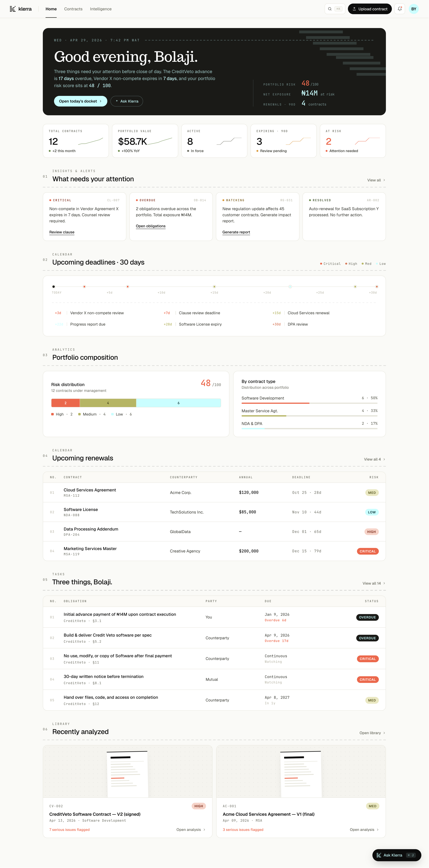Click the HIGH badge on Data Processing Addendum
The image size is (429, 868).
point(371,532)
